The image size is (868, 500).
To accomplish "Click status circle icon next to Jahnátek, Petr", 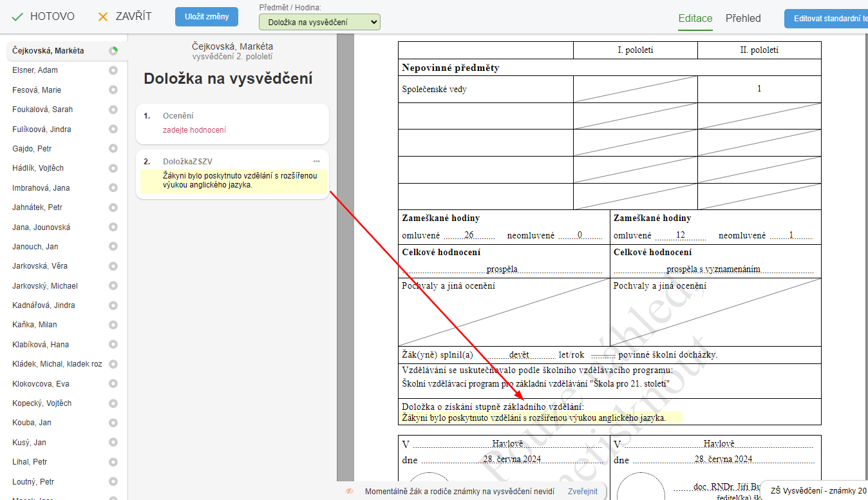I will pos(113,207).
